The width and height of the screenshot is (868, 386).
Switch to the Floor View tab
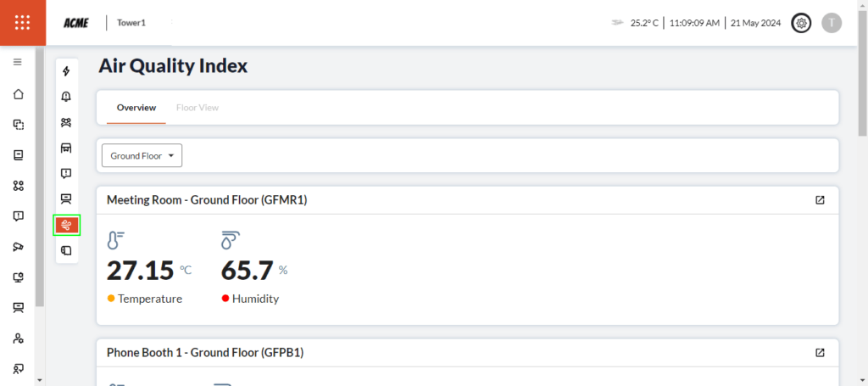[x=197, y=108]
